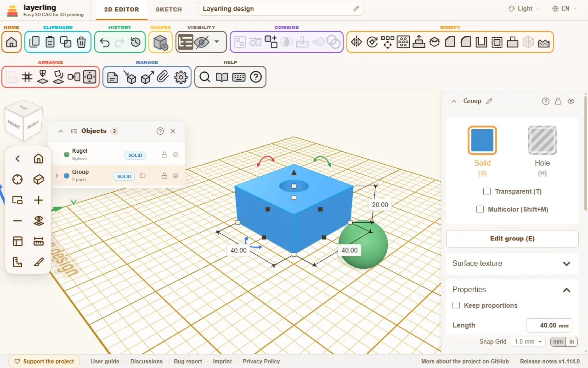Open the visibility dropdown arrow
The width and height of the screenshot is (588, 368).
tap(217, 42)
